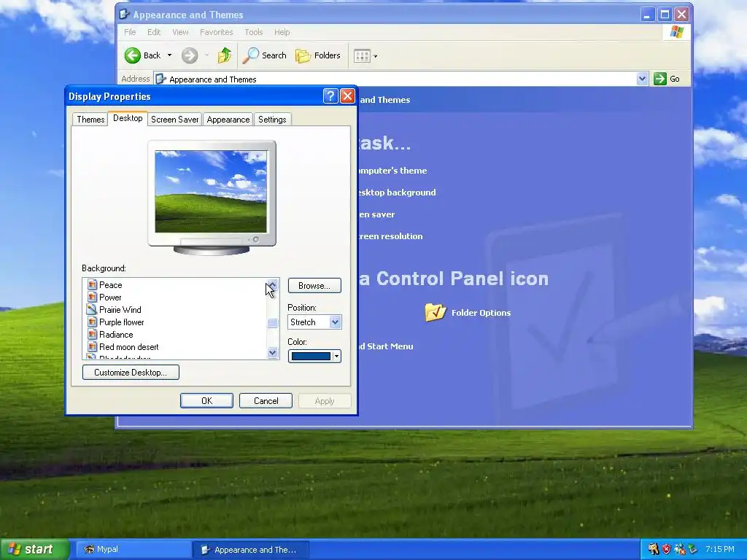This screenshot has width=747, height=560.
Task: Click the Radiance image file icon
Action: click(x=92, y=334)
